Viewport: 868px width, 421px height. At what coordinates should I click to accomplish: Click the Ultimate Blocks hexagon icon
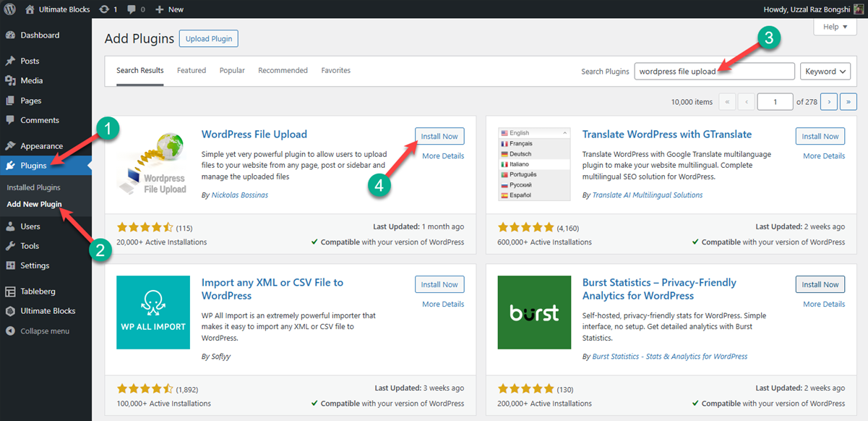[10, 311]
